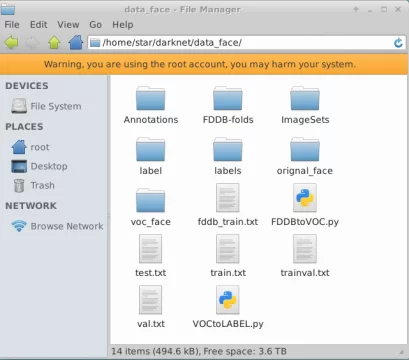This screenshot has height=360, width=409.
Task: Click the orignal_face folder name label
Action: coord(305,171)
